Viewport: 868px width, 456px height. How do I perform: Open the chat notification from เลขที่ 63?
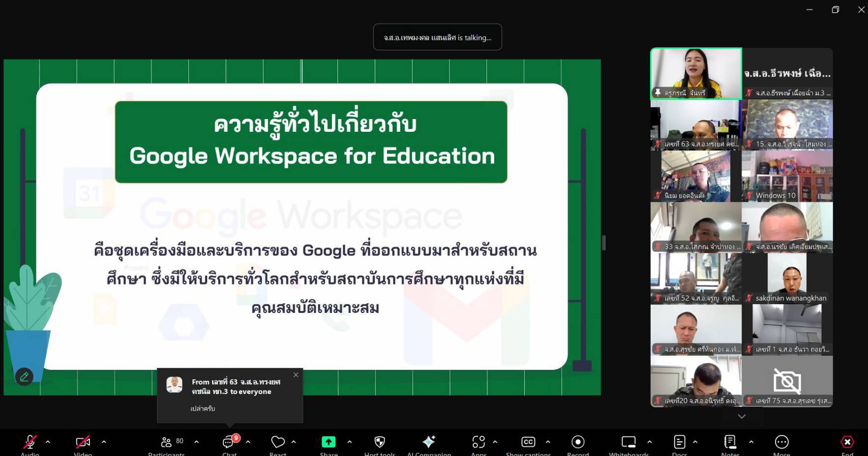pyautogui.click(x=230, y=395)
